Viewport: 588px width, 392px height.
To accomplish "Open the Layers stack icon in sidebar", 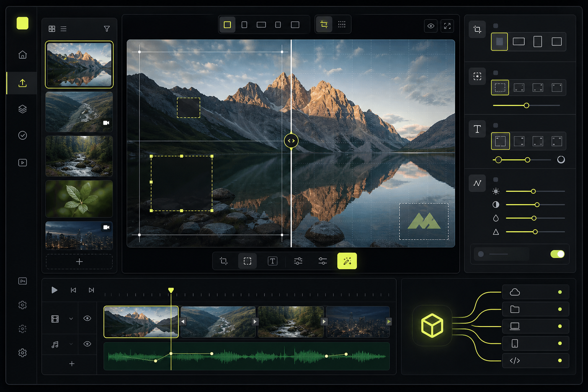I will (x=23, y=109).
